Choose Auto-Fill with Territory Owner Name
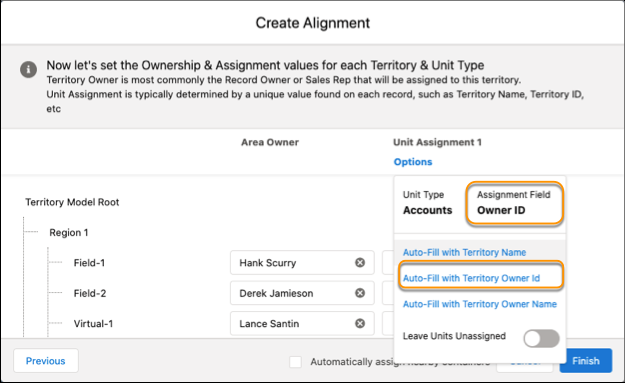 click(x=480, y=304)
